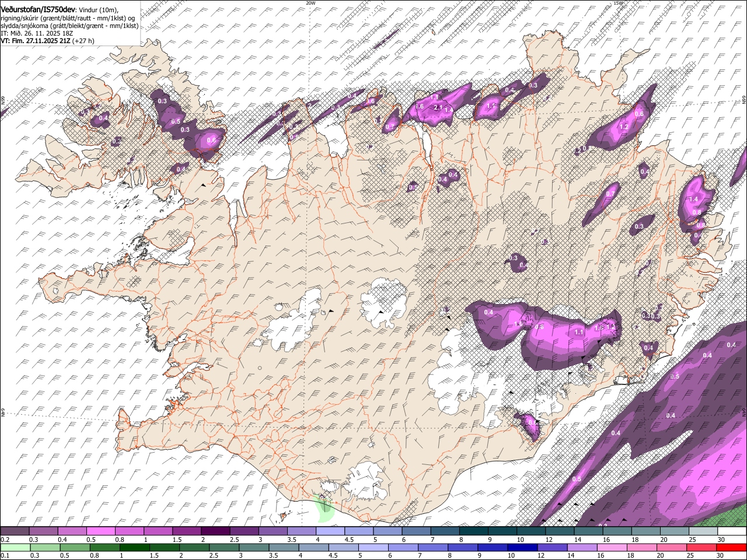Select lower legend blue swatch starting at 8
The width and height of the screenshot is (747, 560).
coord(463,547)
